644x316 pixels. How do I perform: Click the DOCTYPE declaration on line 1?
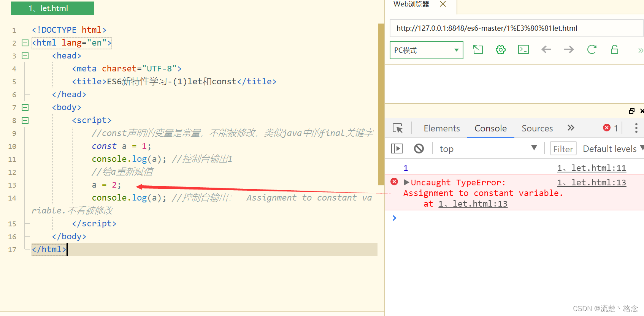[x=69, y=30]
